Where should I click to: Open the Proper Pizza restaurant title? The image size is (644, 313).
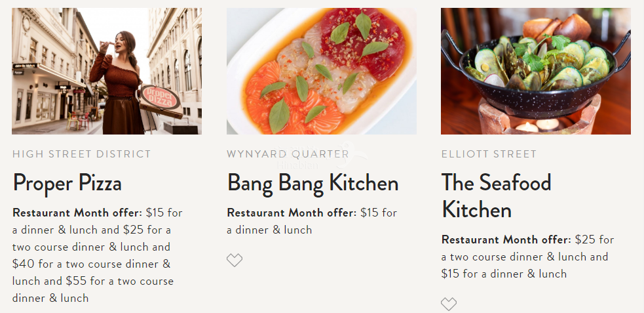(67, 182)
